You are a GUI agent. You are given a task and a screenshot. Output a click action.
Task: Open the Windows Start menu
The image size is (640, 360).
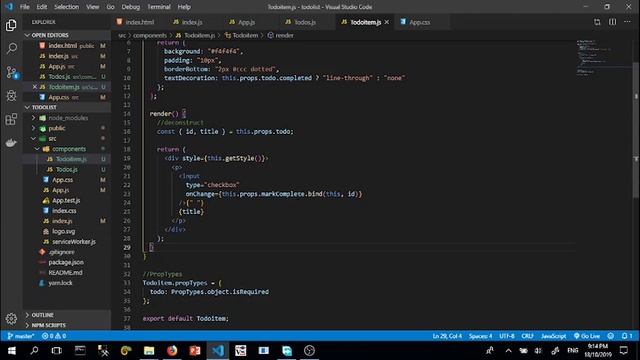tap(11, 351)
